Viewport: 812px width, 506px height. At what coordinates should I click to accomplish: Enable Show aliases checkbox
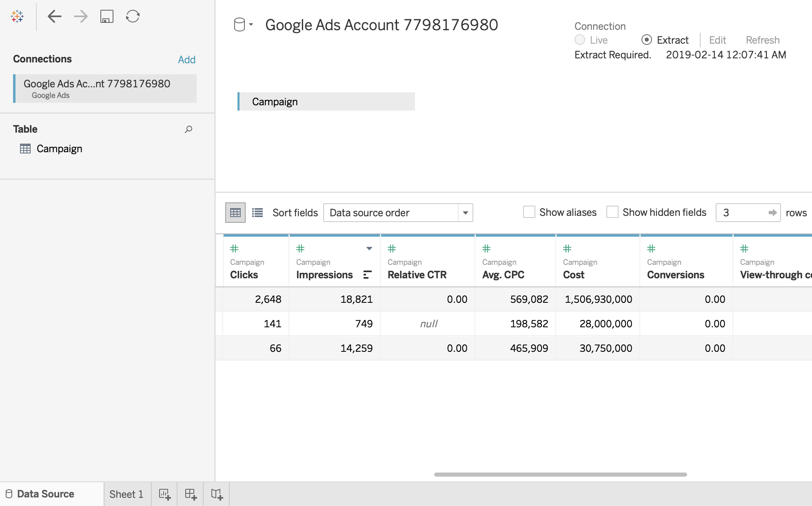point(529,212)
